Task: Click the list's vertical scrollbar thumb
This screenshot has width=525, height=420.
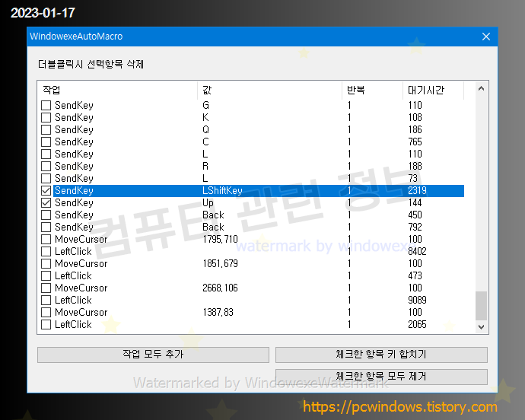Action: pyautogui.click(x=481, y=306)
